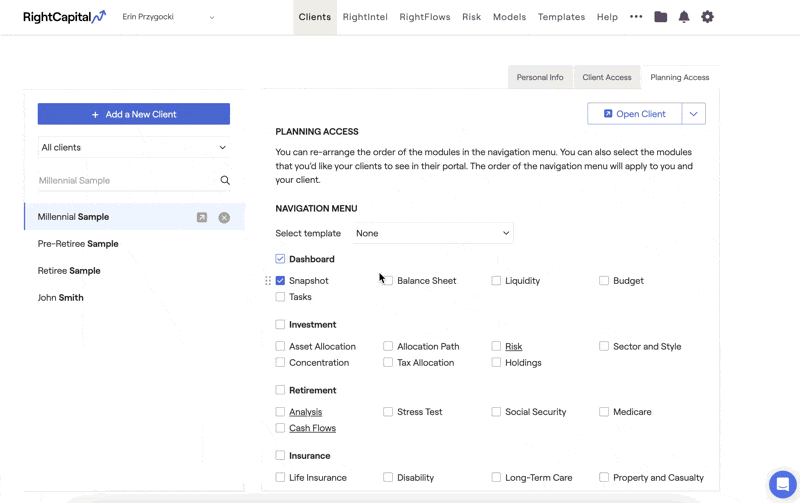Open the All clients filter dropdown
The image size is (800, 503).
[134, 147]
